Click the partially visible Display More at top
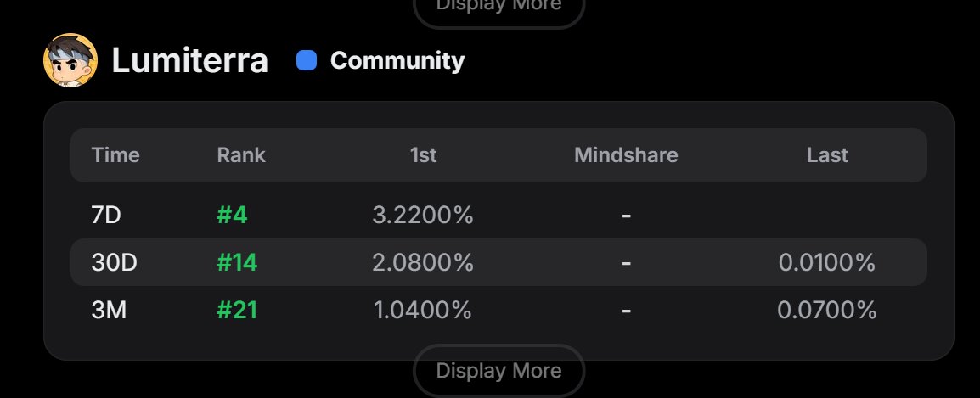Image resolution: width=980 pixels, height=398 pixels. coord(498,7)
